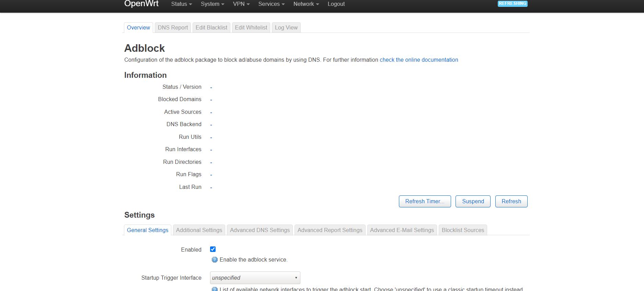Select the Overview tab

coord(138,27)
